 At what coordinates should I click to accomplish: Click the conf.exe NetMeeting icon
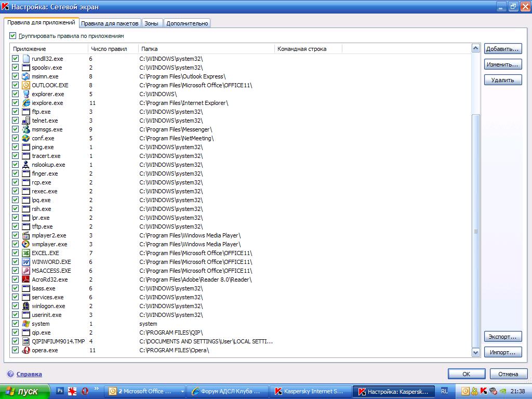coord(26,138)
